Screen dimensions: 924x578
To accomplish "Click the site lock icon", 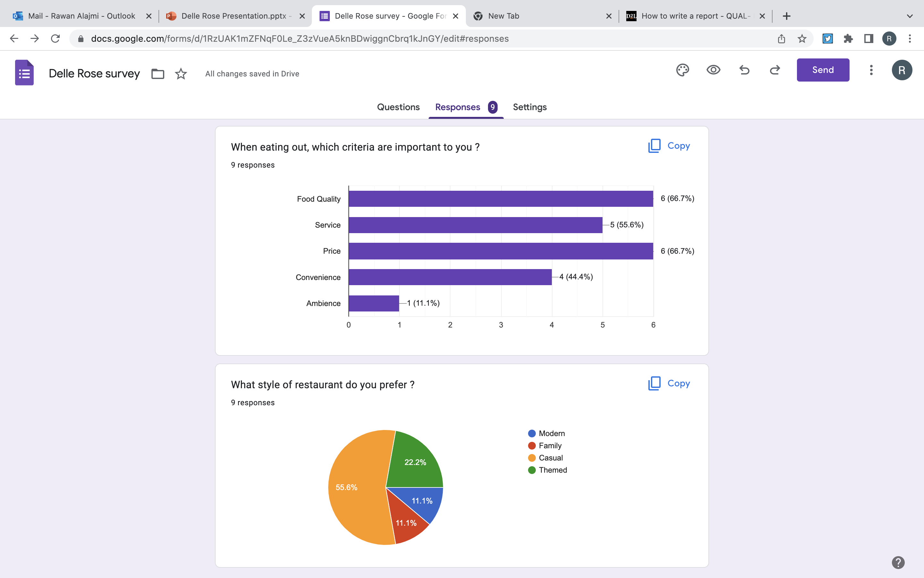I will (x=81, y=39).
